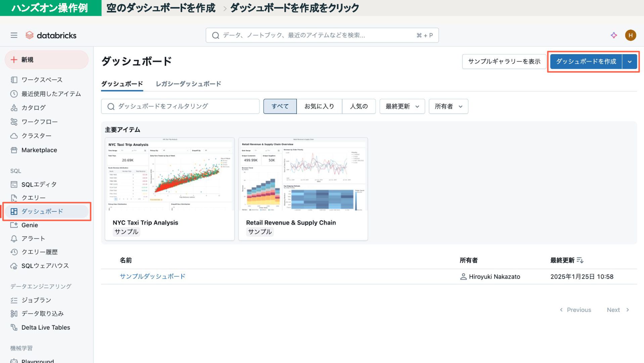Click the Catalog icon in sidebar
The image size is (644, 363).
click(14, 108)
